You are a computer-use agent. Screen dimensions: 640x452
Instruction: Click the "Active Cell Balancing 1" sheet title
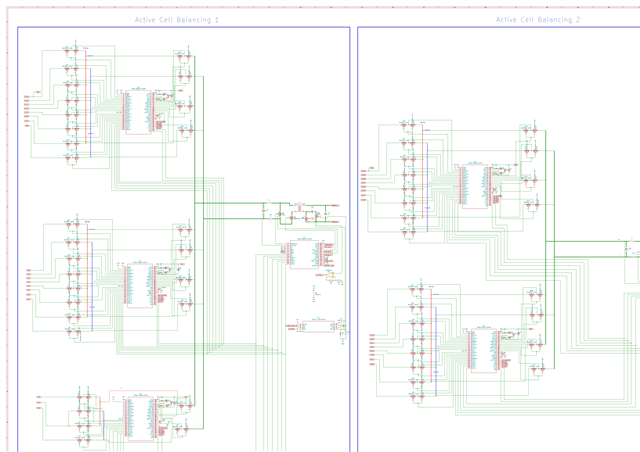coord(177,20)
